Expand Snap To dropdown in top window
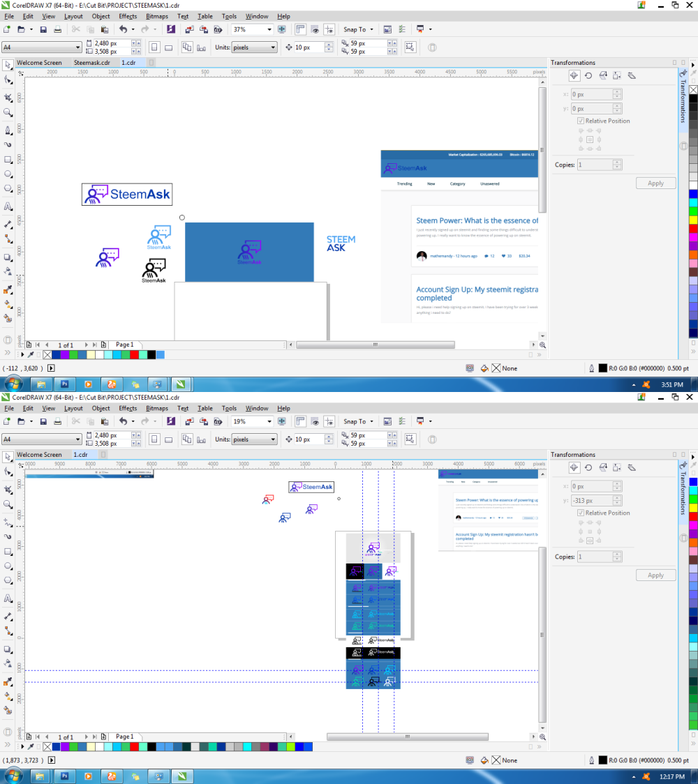The image size is (698, 784). [372, 29]
